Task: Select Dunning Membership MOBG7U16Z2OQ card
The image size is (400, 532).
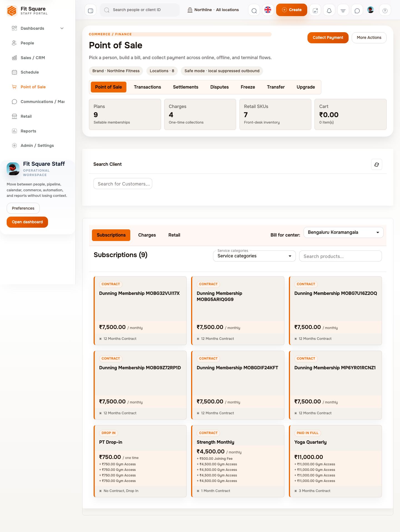Action: (x=335, y=311)
